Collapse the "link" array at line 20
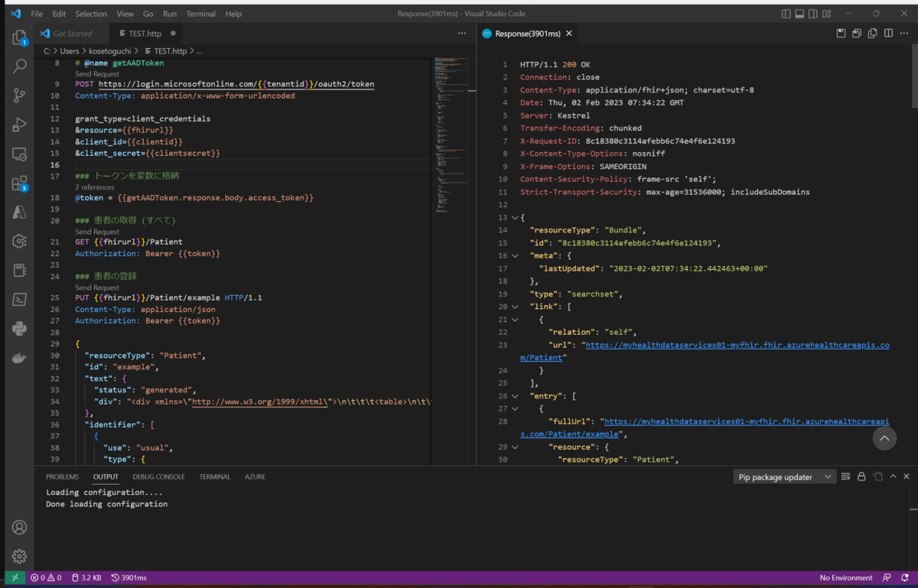 pyautogui.click(x=515, y=307)
